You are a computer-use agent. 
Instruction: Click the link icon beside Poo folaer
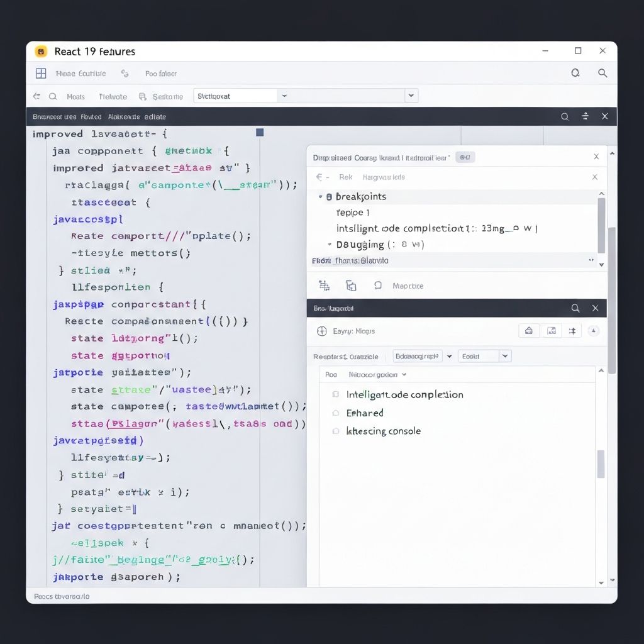125,74
